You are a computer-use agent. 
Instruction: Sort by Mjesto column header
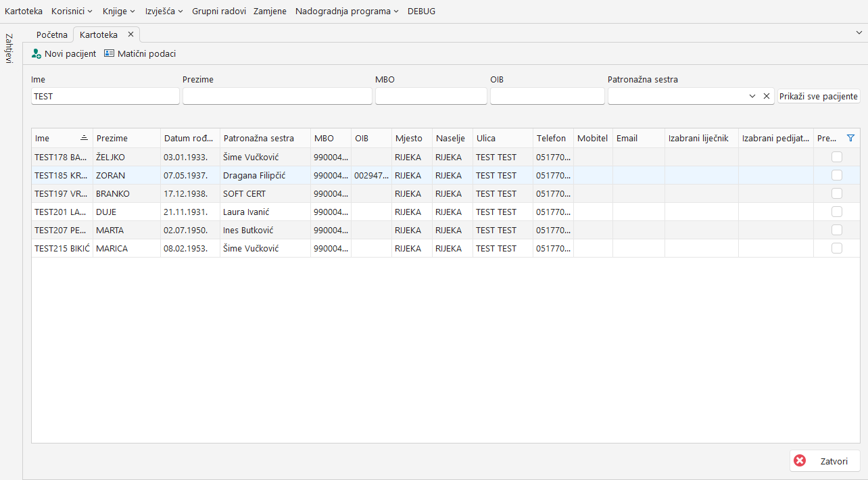click(412, 138)
